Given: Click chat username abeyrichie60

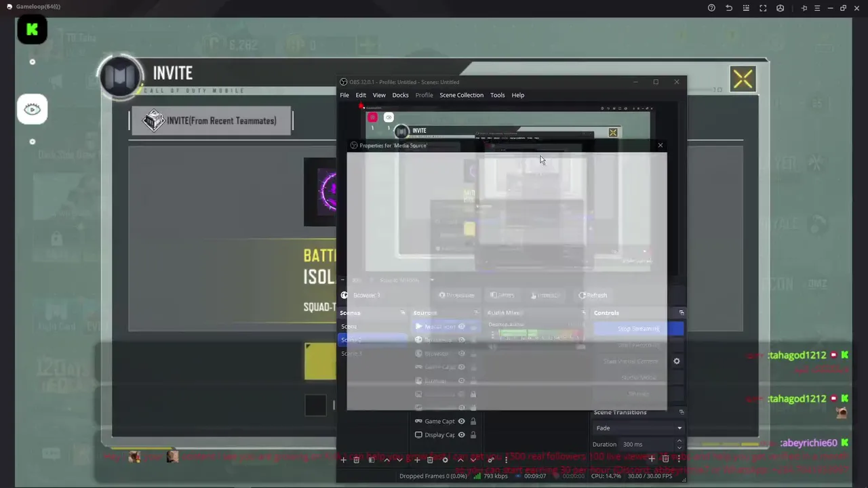Looking at the screenshot, I should point(808,443).
